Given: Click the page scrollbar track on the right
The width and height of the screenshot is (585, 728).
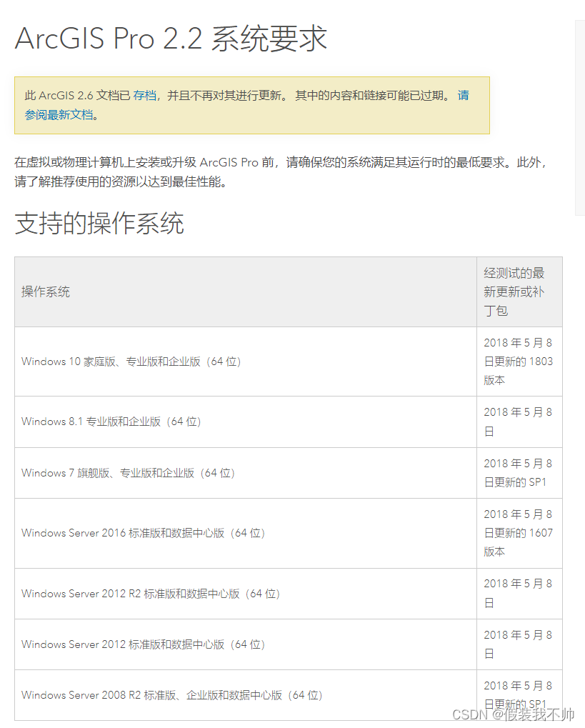Looking at the screenshot, I should pyautogui.click(x=580, y=117).
